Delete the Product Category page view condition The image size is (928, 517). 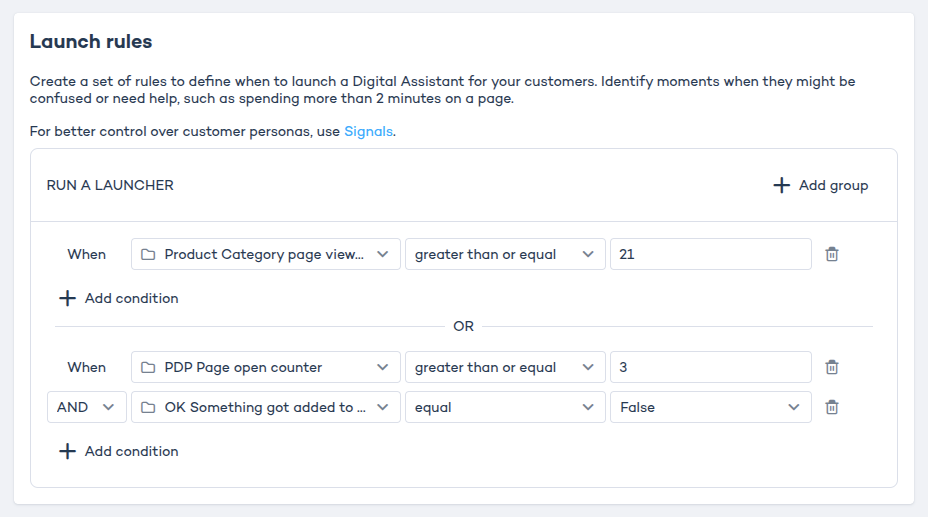click(x=831, y=254)
